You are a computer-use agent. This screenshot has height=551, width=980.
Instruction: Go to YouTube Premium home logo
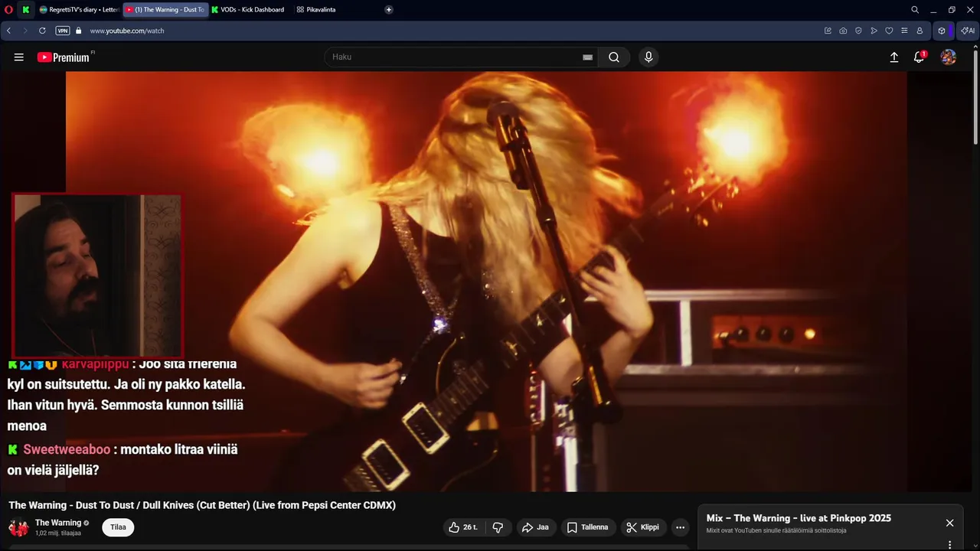(64, 57)
